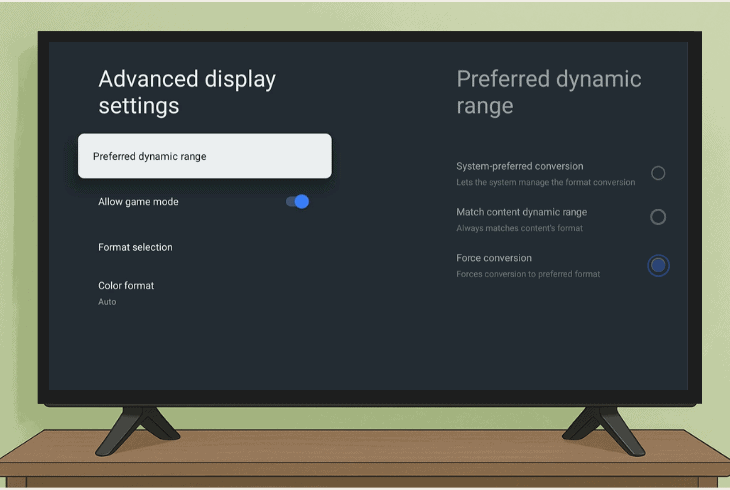
Task: Select the Force conversion radio button
Action: (658, 265)
